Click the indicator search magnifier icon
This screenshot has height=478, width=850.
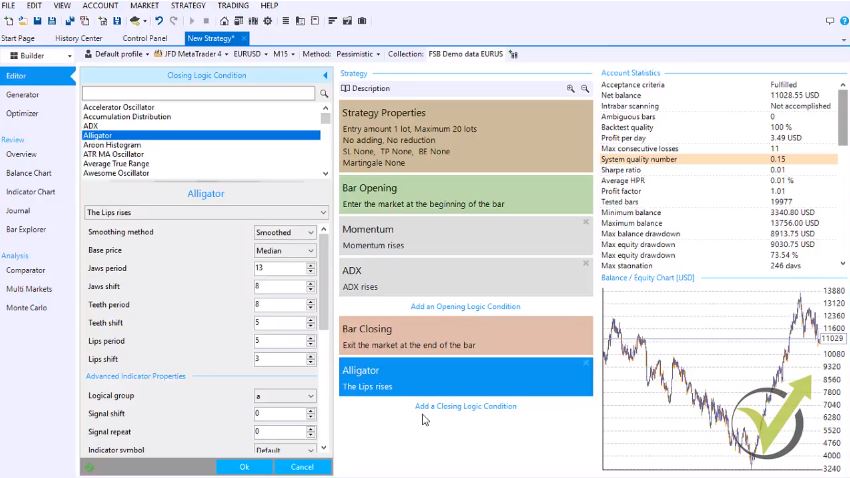tap(324, 94)
